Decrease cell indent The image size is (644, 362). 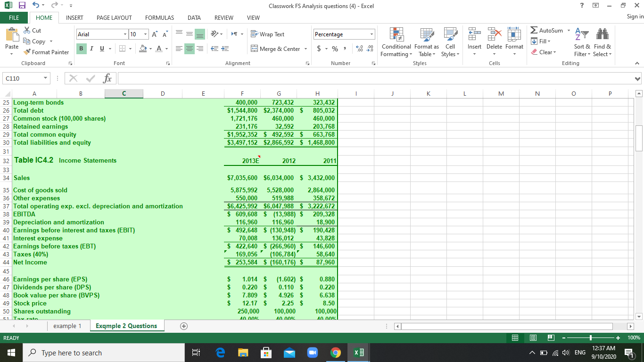[x=215, y=49]
